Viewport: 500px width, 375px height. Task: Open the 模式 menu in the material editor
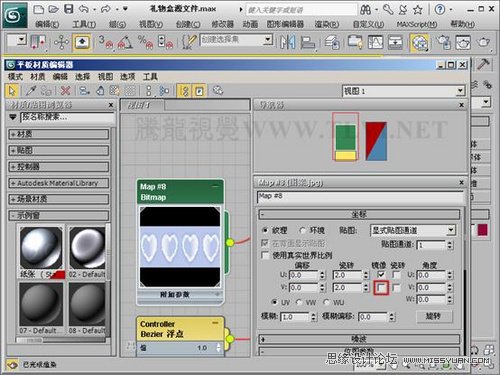pos(15,77)
